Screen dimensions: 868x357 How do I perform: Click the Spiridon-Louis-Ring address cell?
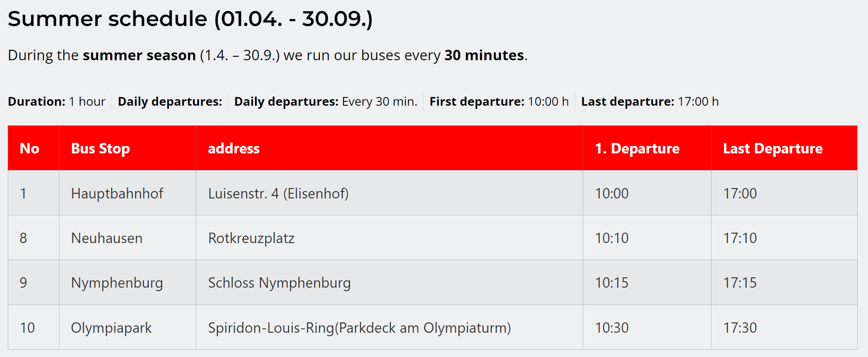[359, 328]
